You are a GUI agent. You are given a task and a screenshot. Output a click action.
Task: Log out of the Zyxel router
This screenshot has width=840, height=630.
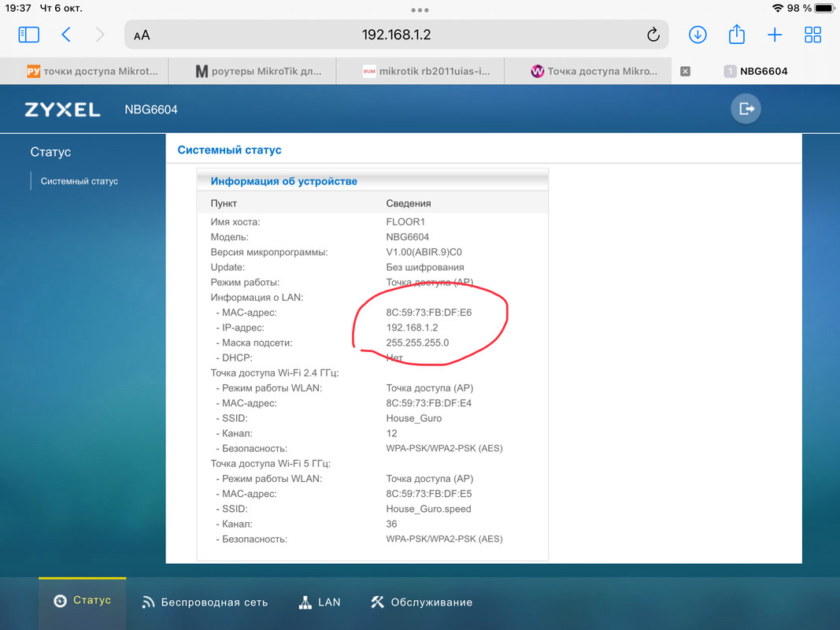point(746,109)
